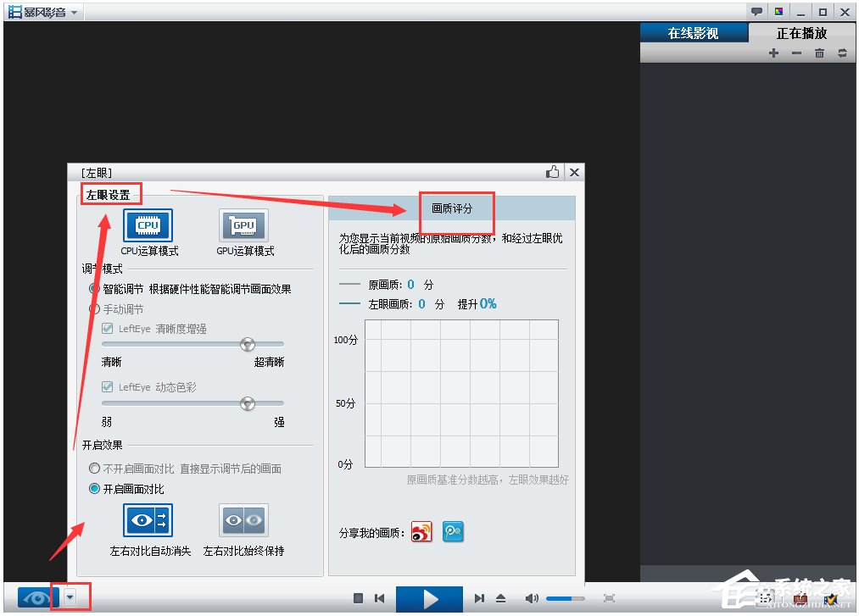The height and width of the screenshot is (616, 859).
Task: Click the 提升0% value
Action: click(477, 304)
